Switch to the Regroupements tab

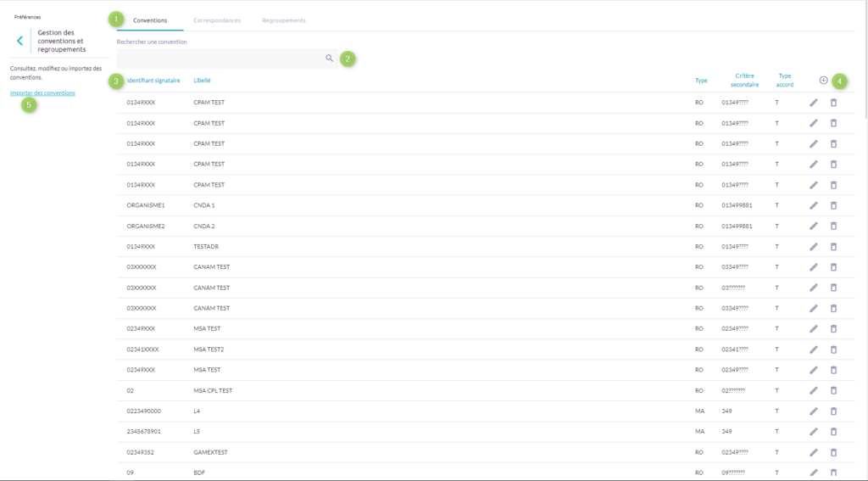284,20
